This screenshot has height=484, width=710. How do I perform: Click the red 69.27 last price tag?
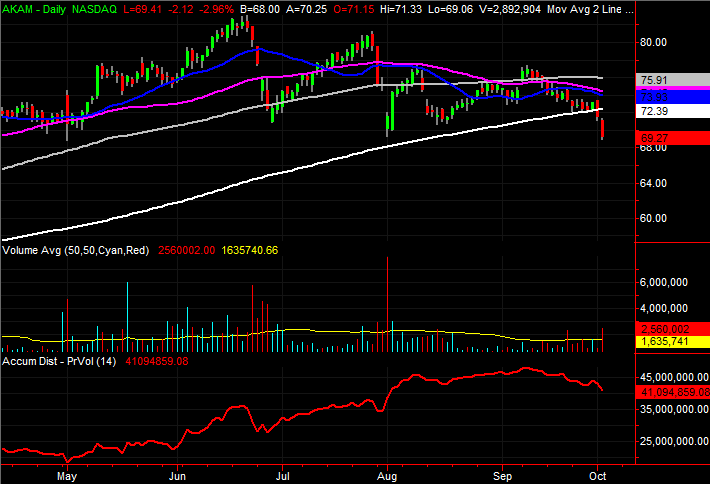coord(673,138)
